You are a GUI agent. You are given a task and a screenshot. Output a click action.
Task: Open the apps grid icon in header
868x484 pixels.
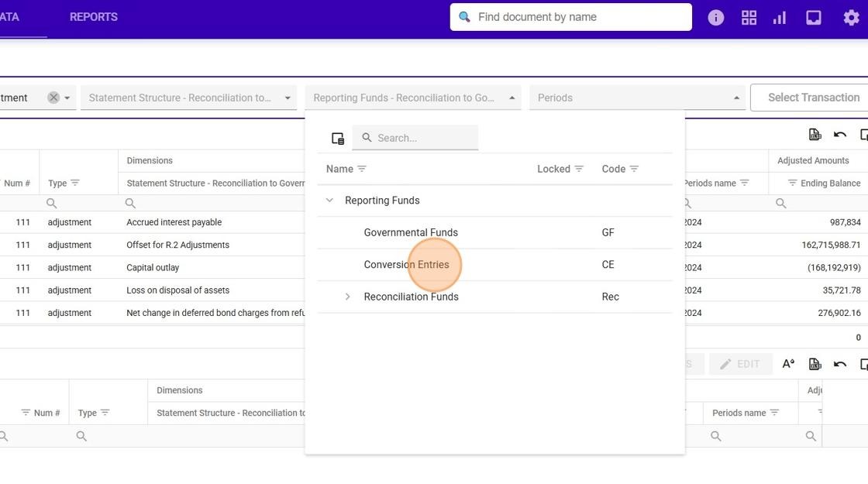pyautogui.click(x=749, y=18)
